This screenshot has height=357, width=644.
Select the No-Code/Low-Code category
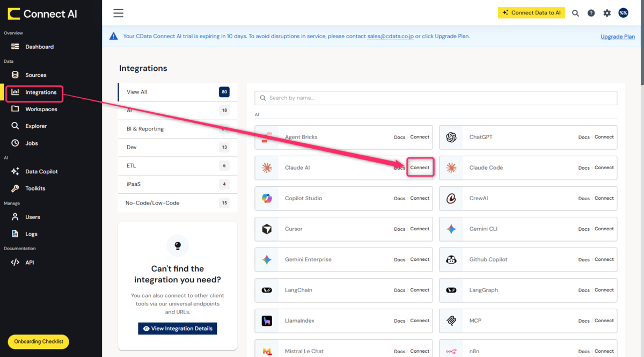pos(178,203)
